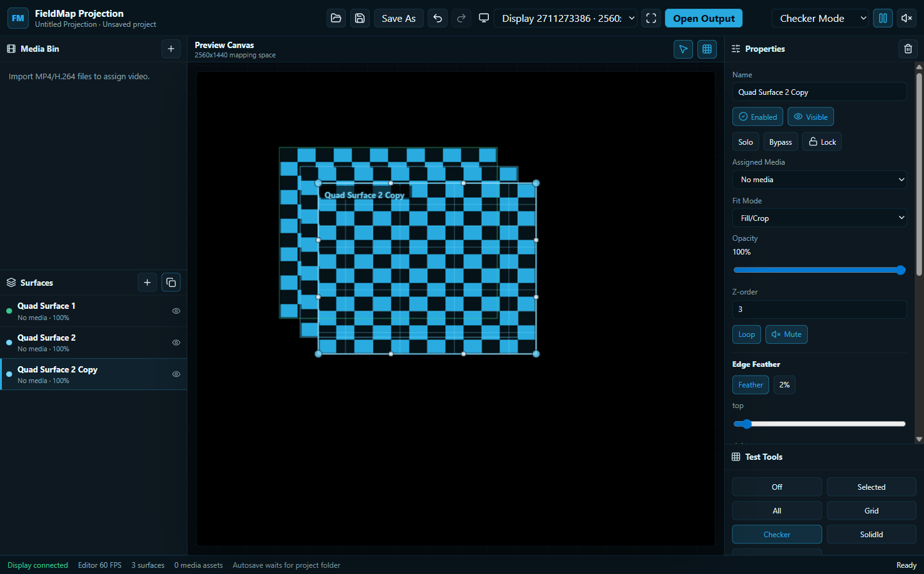Toggle visibility of Quad Surface 2
This screenshot has width=924, height=574.
pos(176,343)
